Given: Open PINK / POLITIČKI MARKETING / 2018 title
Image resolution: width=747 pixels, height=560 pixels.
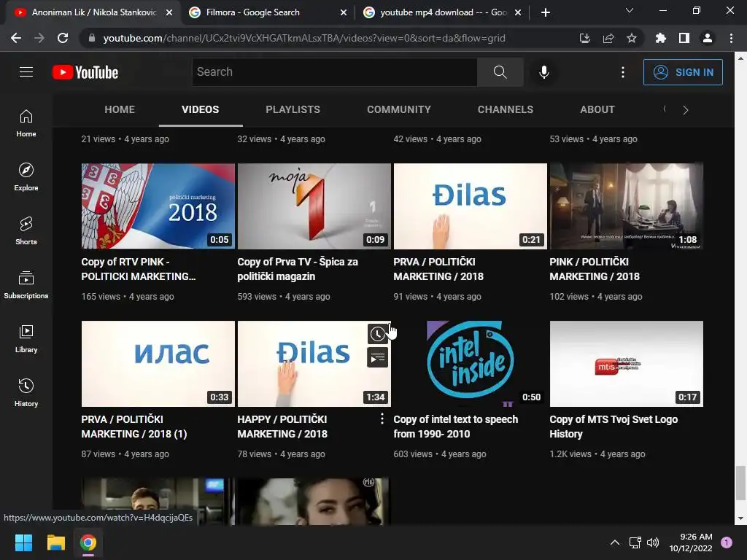Looking at the screenshot, I should click(595, 269).
